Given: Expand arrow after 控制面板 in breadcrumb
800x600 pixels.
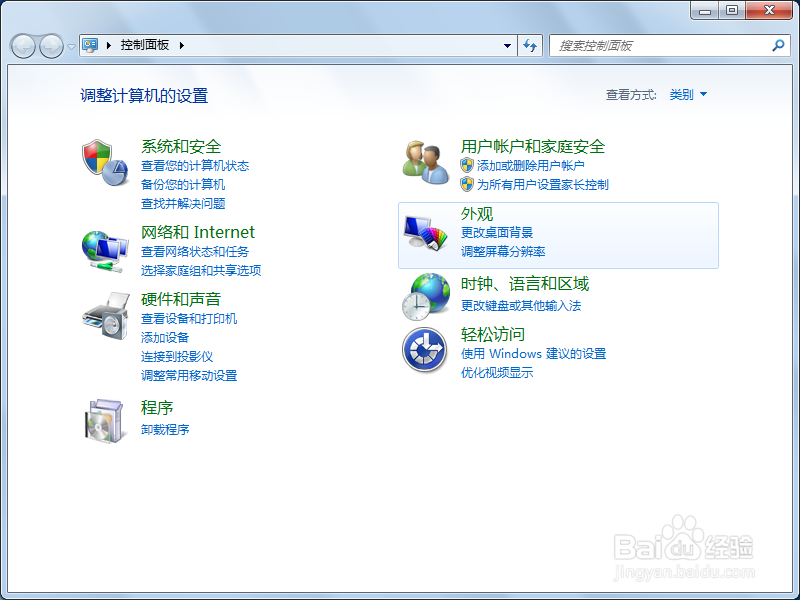Looking at the screenshot, I should point(182,45).
